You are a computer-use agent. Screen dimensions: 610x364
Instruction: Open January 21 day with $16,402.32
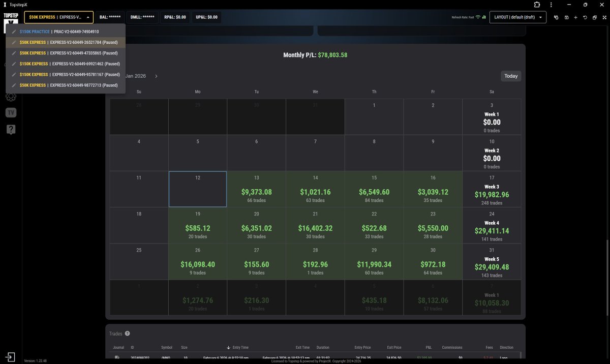(315, 225)
